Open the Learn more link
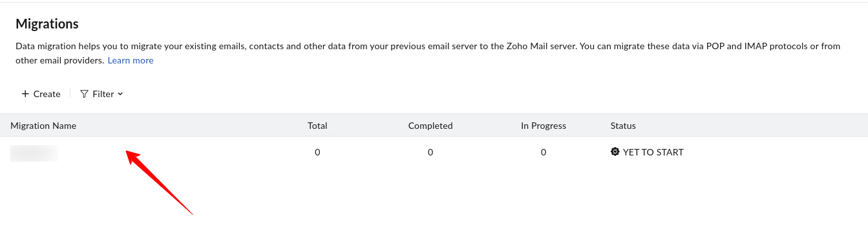This screenshot has height=237, width=868. [x=131, y=60]
